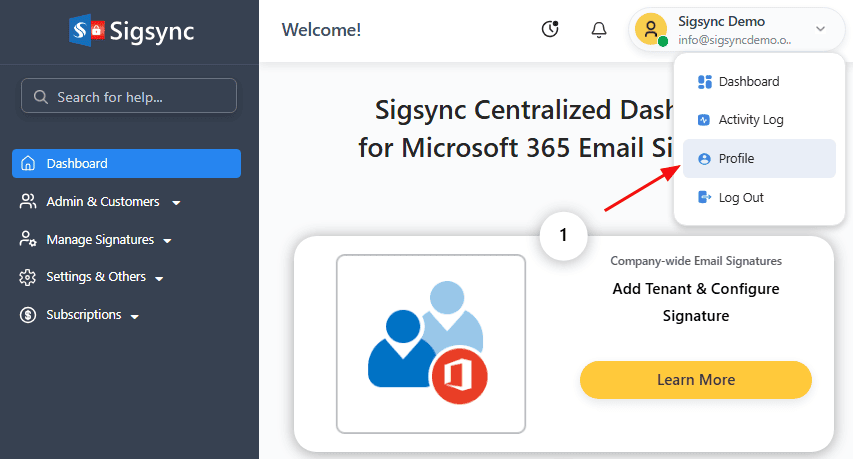Open the clock history icon in header

(550, 30)
